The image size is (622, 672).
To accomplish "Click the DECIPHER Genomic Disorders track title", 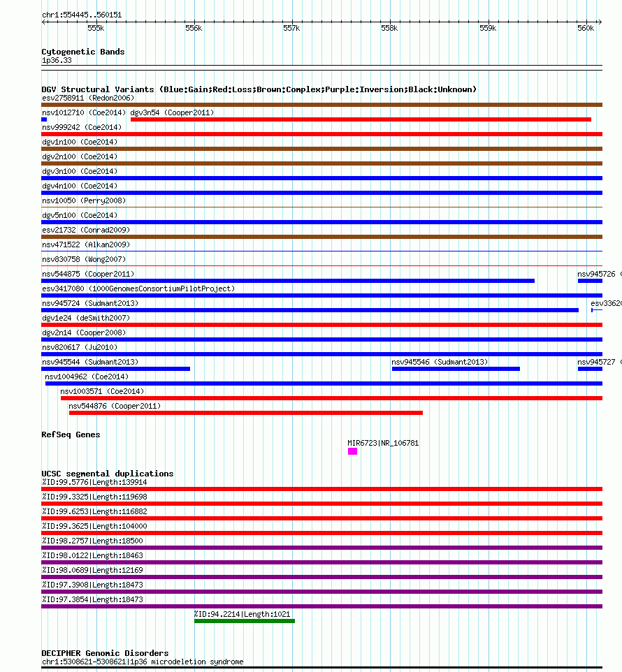I will [x=105, y=653].
